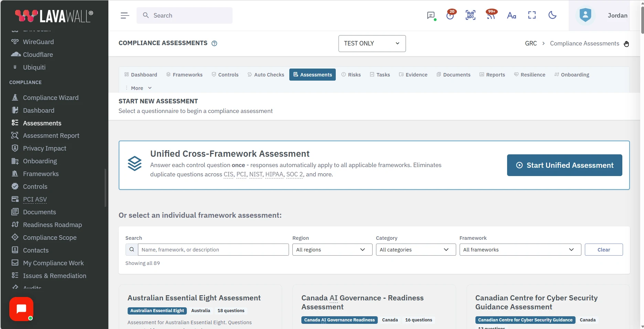Open the Ubiquiti sidebar item
This screenshot has height=329, width=644.
(x=34, y=67)
